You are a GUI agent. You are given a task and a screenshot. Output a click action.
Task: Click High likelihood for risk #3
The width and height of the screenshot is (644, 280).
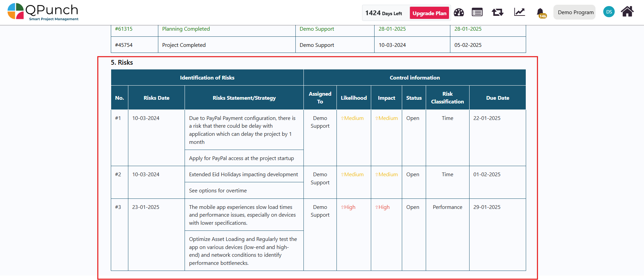(x=348, y=207)
